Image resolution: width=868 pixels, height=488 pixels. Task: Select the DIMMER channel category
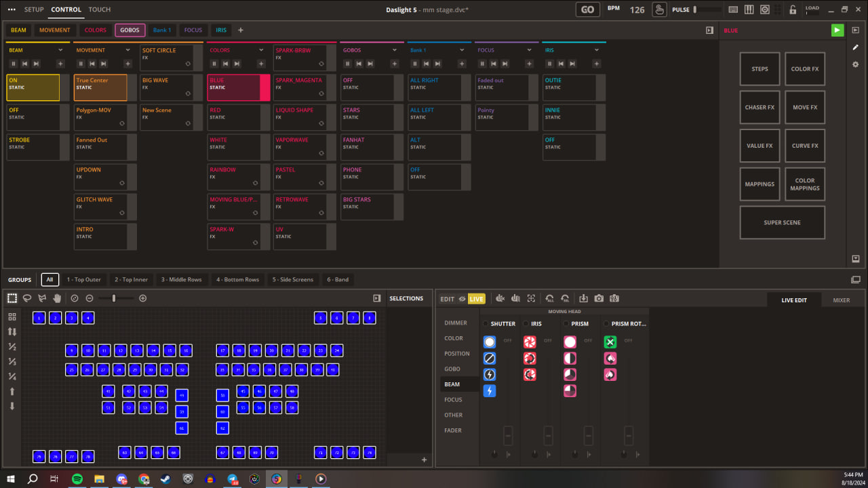(x=455, y=323)
